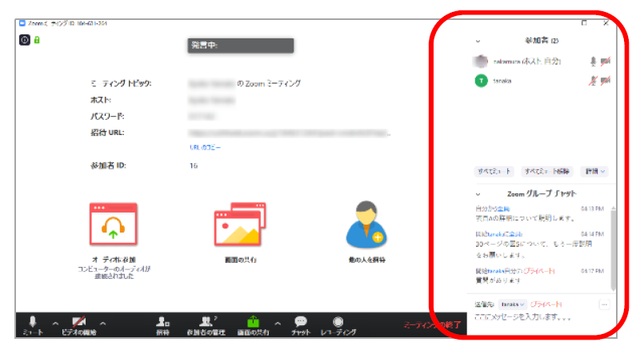Start video with the camera icon
This screenshot has height=358, width=644.
79,321
